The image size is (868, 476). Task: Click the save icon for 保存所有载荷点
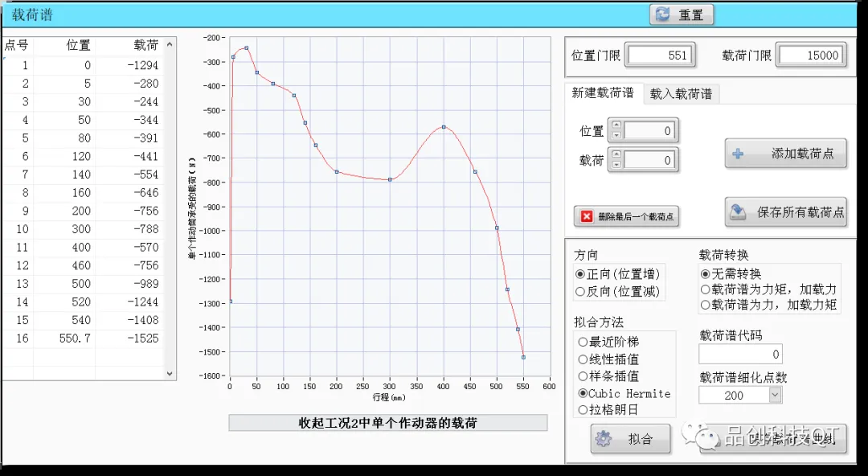click(x=739, y=212)
